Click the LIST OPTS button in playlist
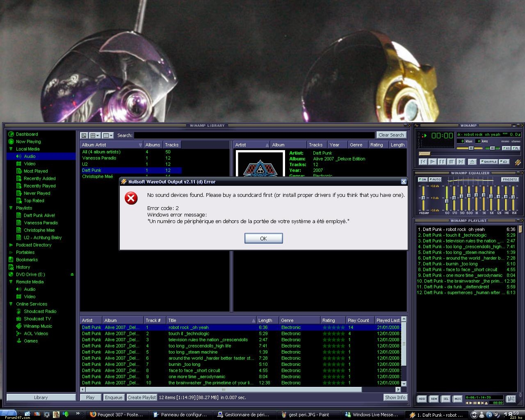The width and height of the screenshot is (525, 420). pos(511,398)
